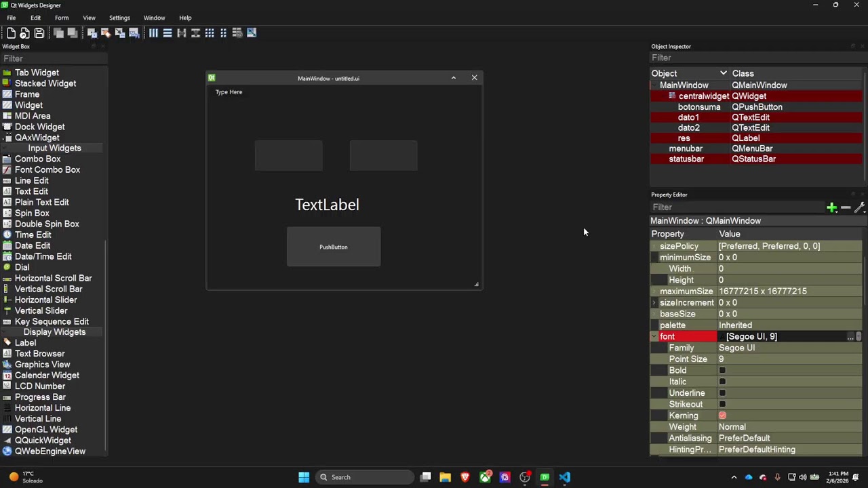
Task: Click the PushButton on the form
Action: pyautogui.click(x=334, y=247)
